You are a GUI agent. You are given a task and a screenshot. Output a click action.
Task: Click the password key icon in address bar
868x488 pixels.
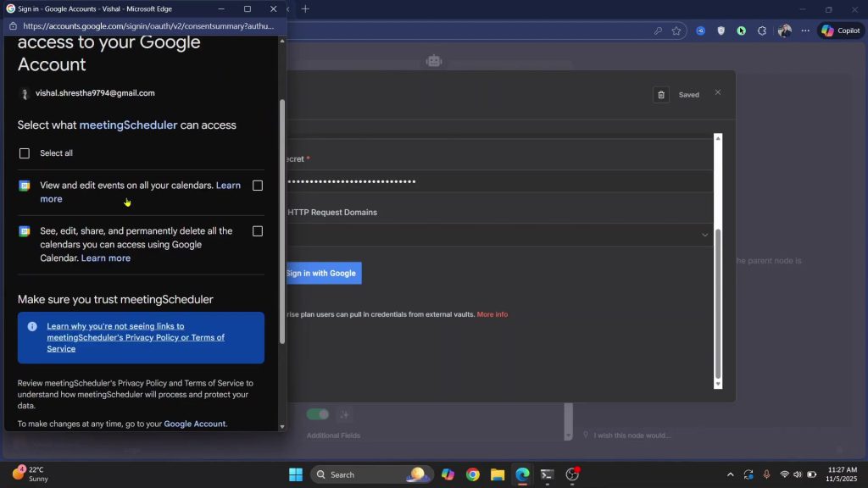[x=658, y=30]
